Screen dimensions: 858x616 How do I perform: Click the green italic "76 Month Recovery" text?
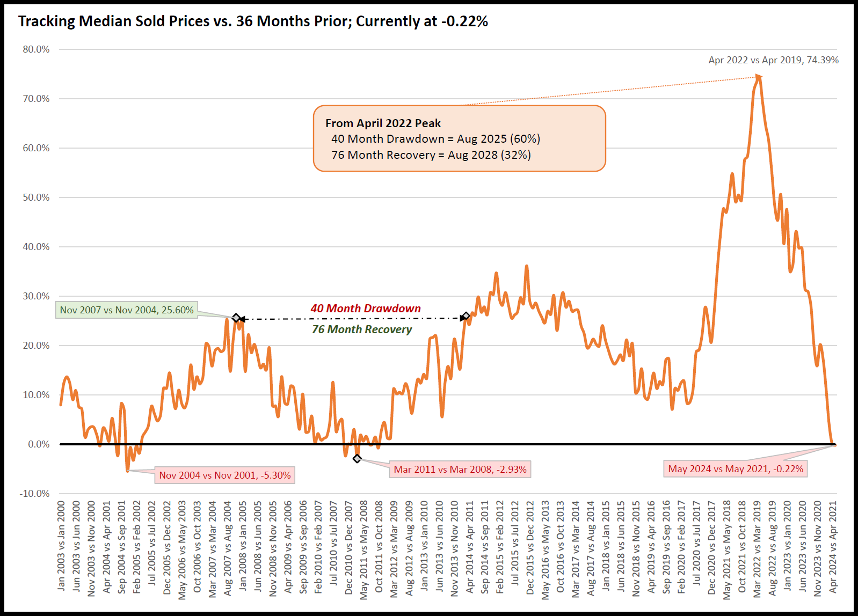click(362, 329)
